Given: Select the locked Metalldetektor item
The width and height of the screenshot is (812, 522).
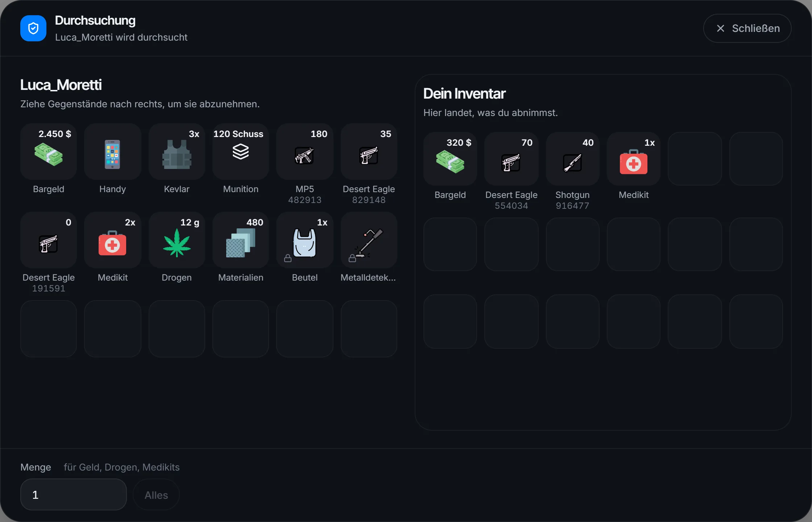Looking at the screenshot, I should [369, 240].
